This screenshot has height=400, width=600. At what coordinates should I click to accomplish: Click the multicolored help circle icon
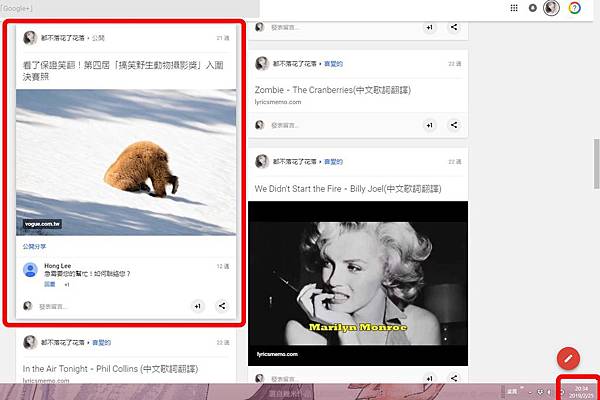coord(574,8)
